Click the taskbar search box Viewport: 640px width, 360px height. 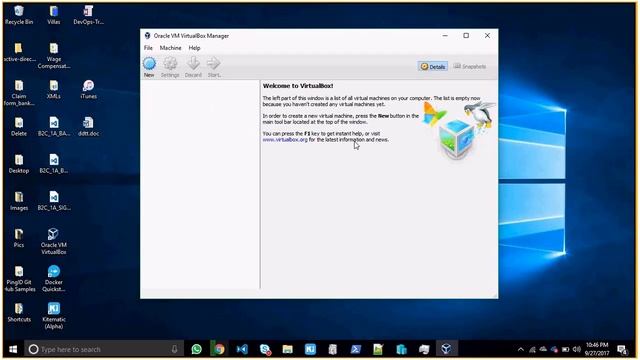click(x=104, y=349)
